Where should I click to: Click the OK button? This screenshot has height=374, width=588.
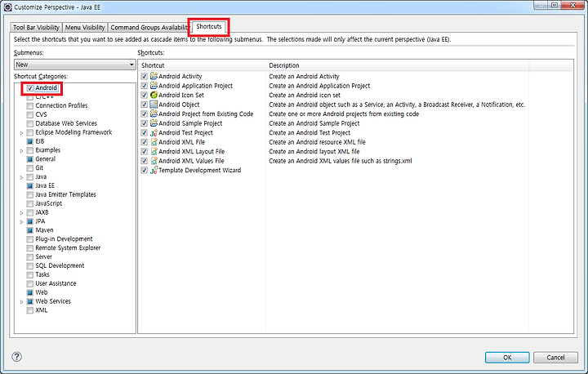pyautogui.click(x=507, y=358)
